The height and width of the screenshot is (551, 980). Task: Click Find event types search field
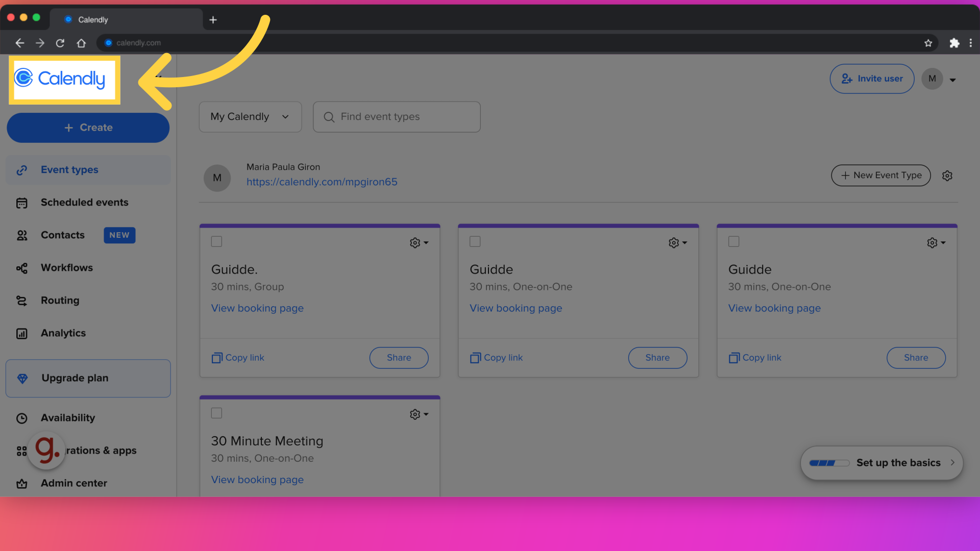(x=397, y=116)
